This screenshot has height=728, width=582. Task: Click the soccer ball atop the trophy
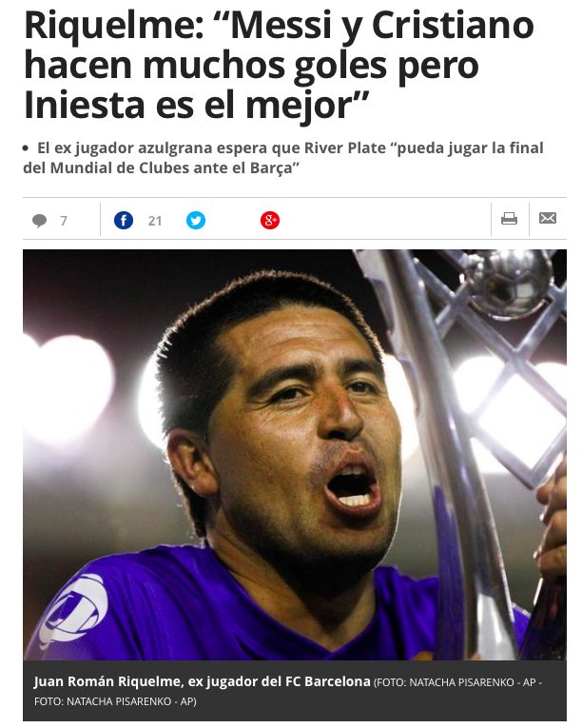[508, 279]
